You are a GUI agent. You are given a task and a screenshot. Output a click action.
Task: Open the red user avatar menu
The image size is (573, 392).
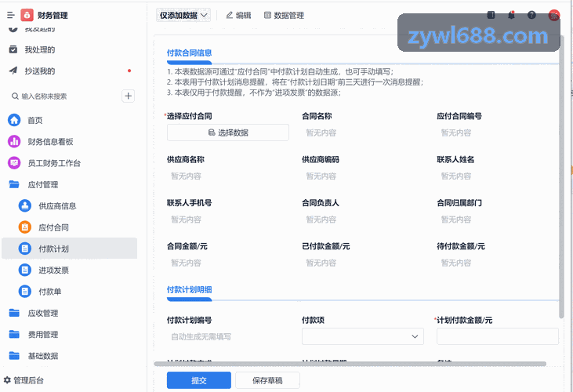click(554, 15)
